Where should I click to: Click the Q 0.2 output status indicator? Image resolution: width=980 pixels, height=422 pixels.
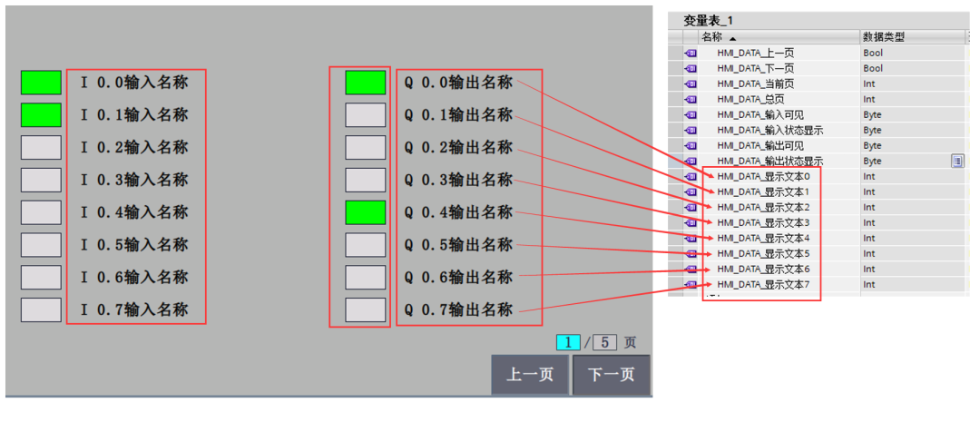(366, 148)
